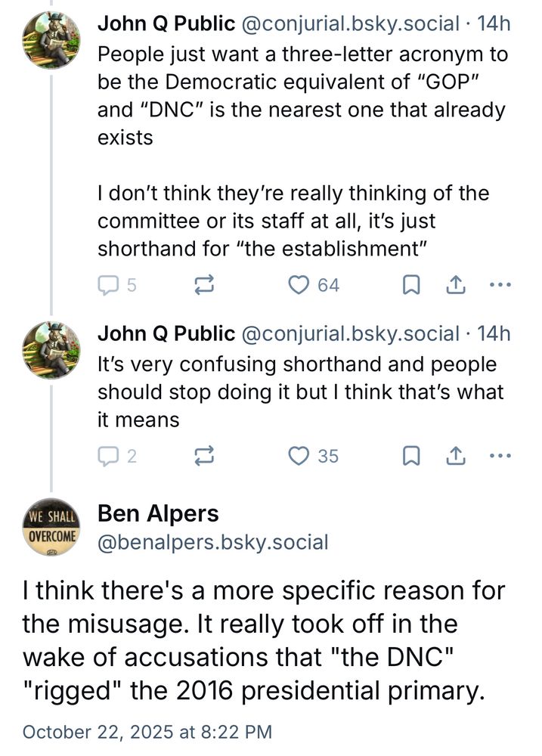Viewport: 542px width, 756px height.
Task: Open John Q Public's avatar on first post
Action: [51, 41]
